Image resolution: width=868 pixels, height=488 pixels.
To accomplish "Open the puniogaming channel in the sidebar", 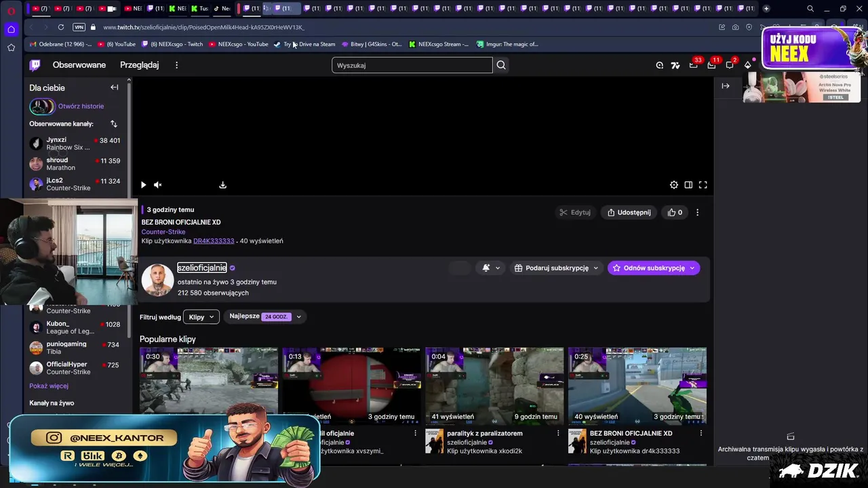I will click(75, 348).
